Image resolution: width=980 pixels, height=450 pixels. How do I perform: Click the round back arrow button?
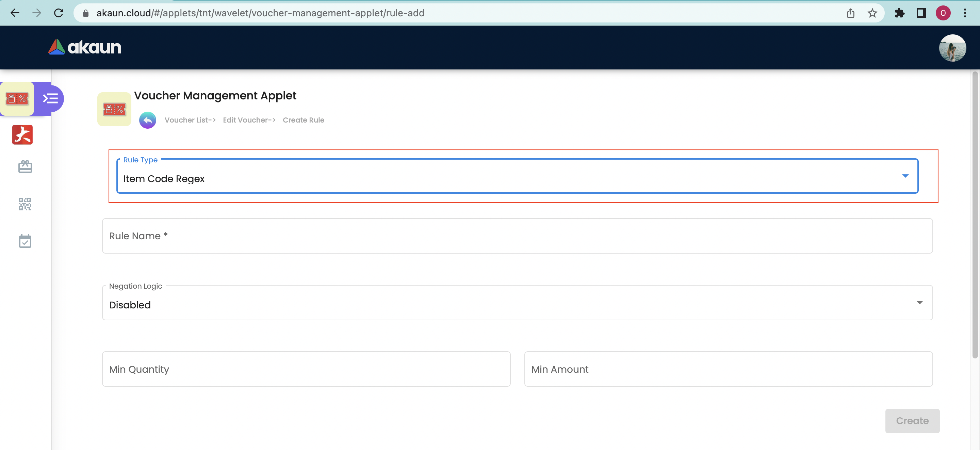(148, 120)
